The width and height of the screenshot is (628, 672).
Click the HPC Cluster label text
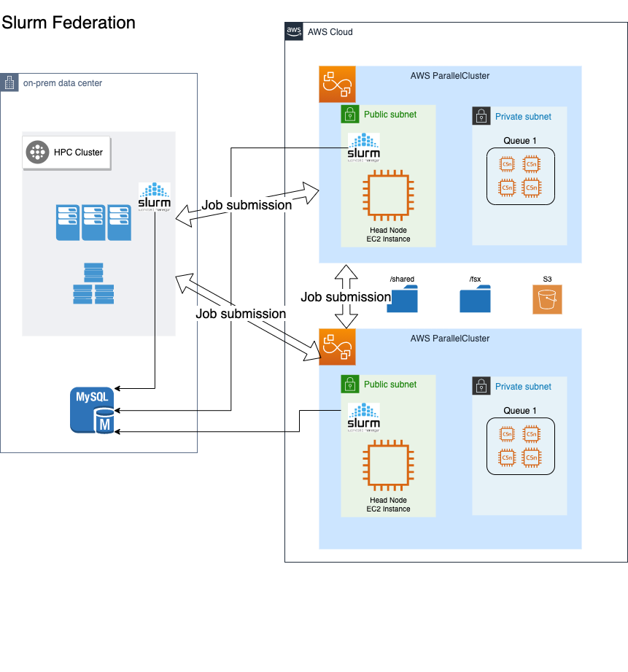pos(78,152)
